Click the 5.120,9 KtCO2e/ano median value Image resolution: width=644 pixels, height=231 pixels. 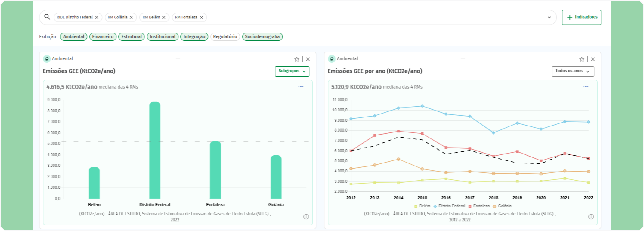(x=356, y=87)
